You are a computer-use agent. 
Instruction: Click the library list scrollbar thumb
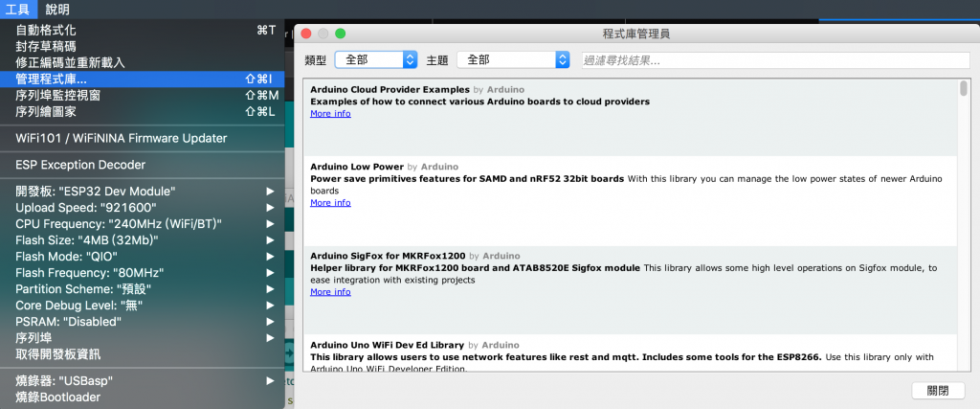(x=963, y=89)
